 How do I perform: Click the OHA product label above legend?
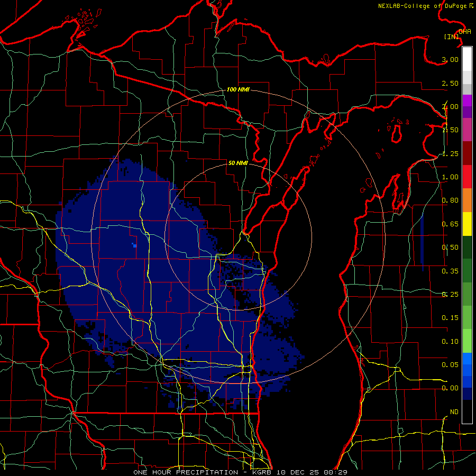point(464,32)
